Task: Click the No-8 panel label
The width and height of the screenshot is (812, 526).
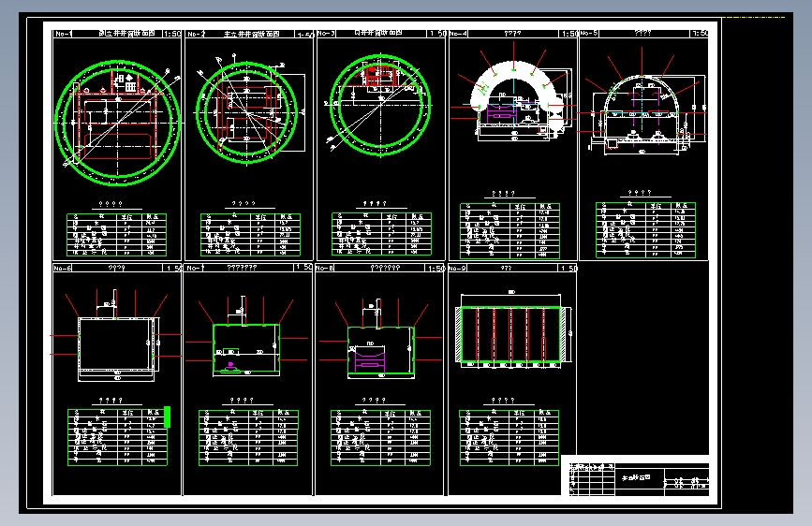Action: (x=325, y=269)
